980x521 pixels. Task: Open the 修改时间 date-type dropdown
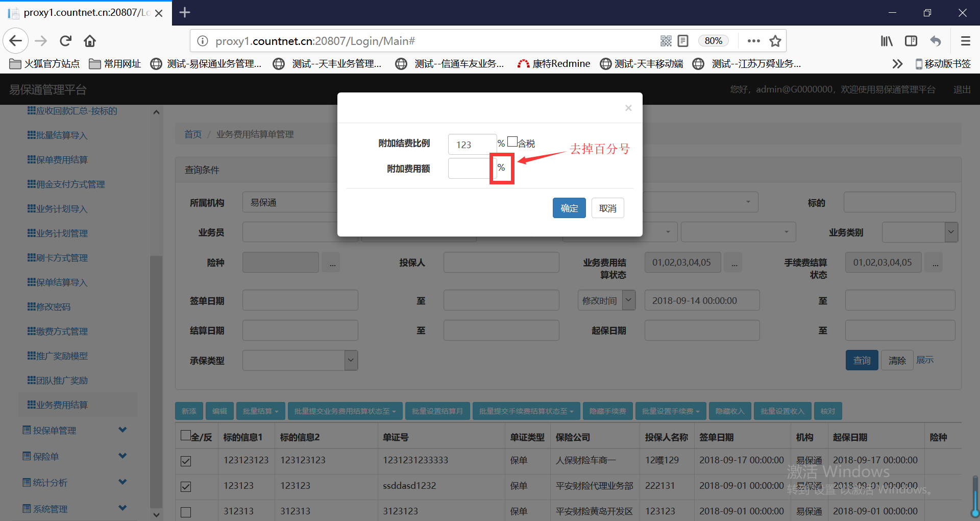click(x=607, y=300)
